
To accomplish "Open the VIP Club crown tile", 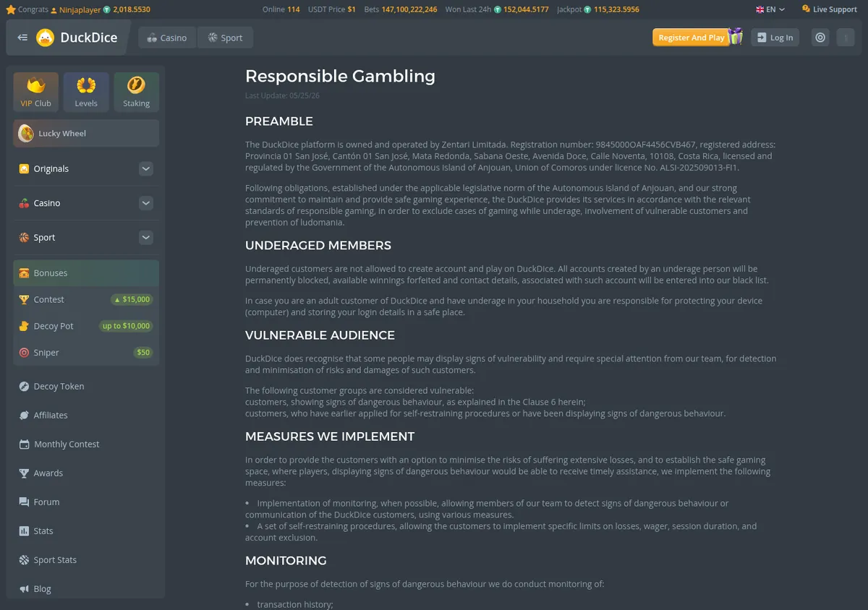I will (x=36, y=92).
